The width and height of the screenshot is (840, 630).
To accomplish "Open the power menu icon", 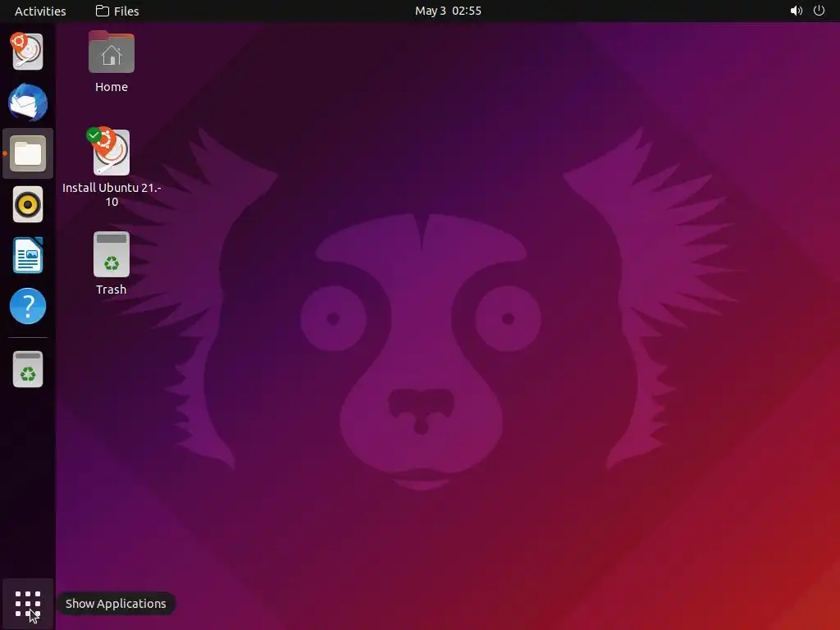I will point(819,11).
